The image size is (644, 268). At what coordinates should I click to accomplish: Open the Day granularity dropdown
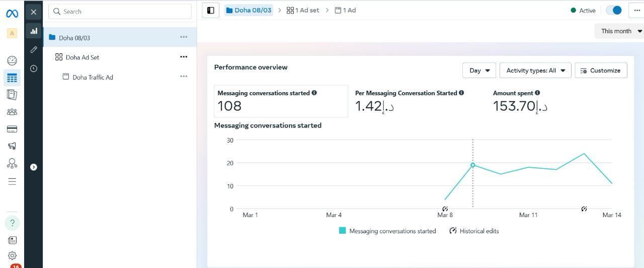pyautogui.click(x=479, y=71)
